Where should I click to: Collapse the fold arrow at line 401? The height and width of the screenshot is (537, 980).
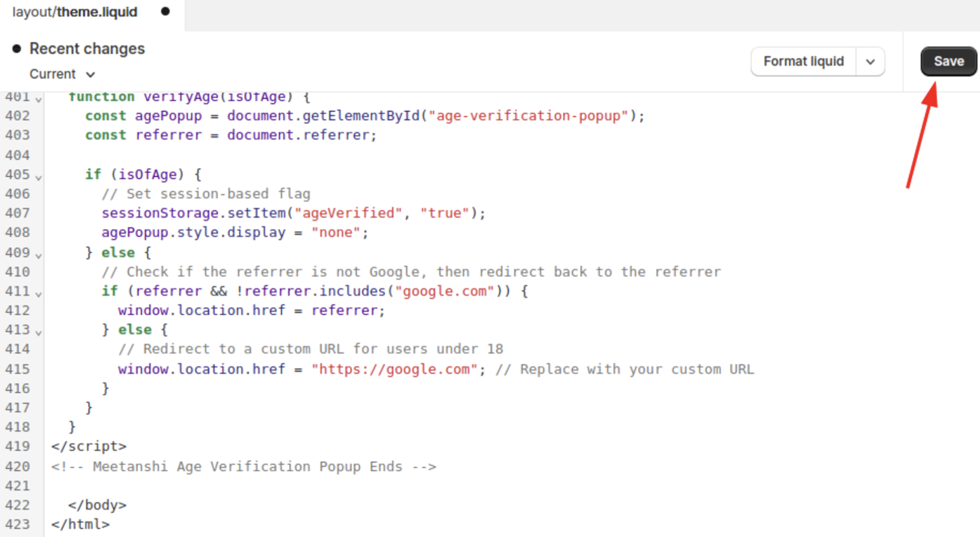tap(39, 99)
